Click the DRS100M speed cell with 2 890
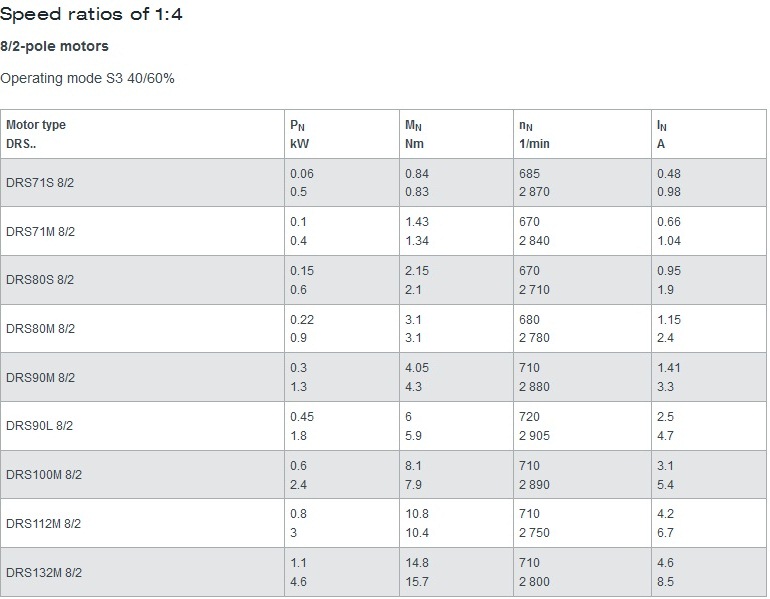The height and width of the screenshot is (599, 770). pyautogui.click(x=534, y=484)
